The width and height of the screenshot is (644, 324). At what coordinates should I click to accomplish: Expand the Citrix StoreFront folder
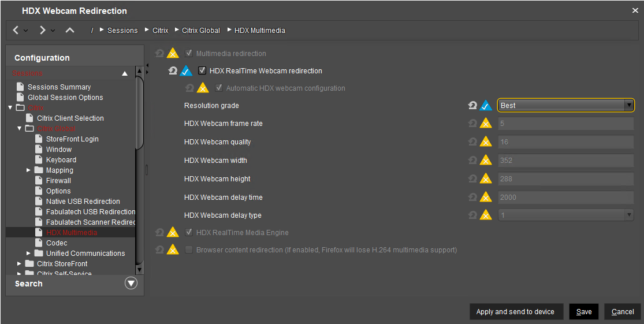[x=19, y=263]
